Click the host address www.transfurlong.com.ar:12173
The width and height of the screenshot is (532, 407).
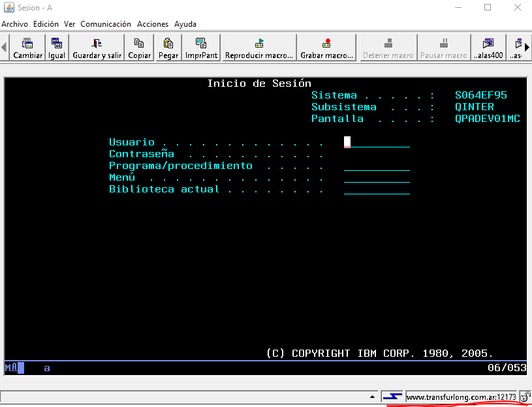coord(461,397)
